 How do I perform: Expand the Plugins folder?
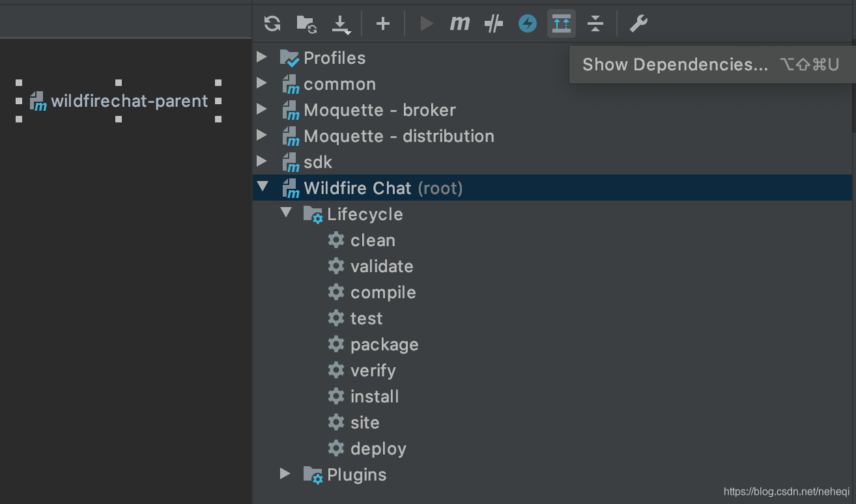click(x=285, y=474)
